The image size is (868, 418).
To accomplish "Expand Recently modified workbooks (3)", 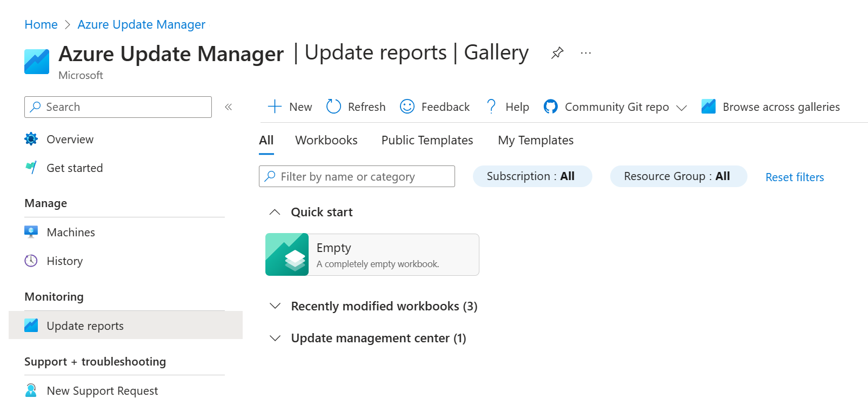I will coord(275,306).
